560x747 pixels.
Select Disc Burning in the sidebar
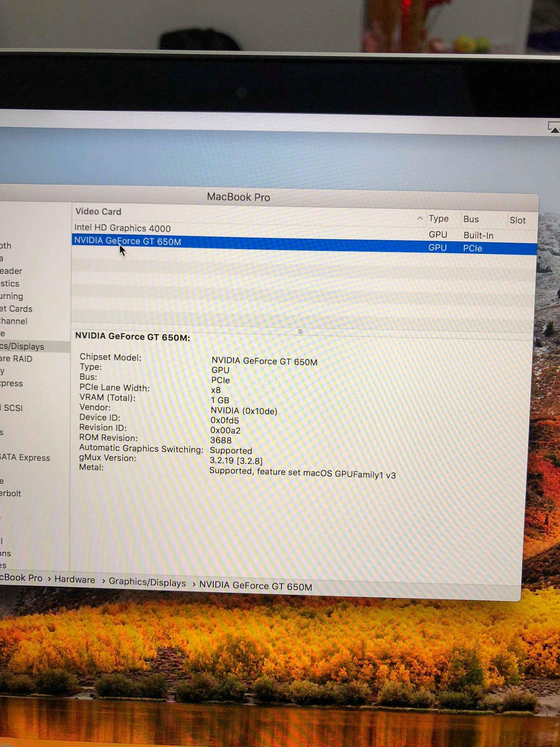coord(12,296)
